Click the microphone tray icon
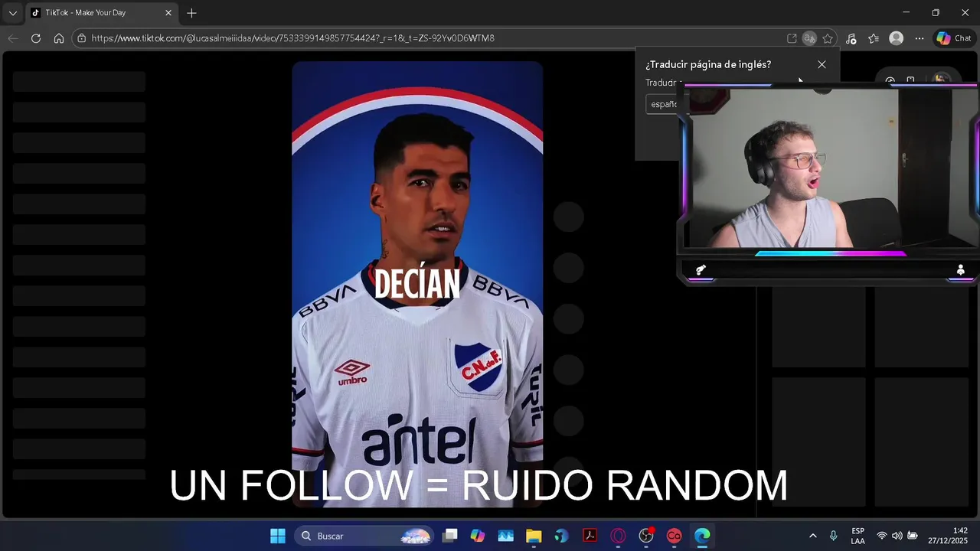 pyautogui.click(x=834, y=536)
